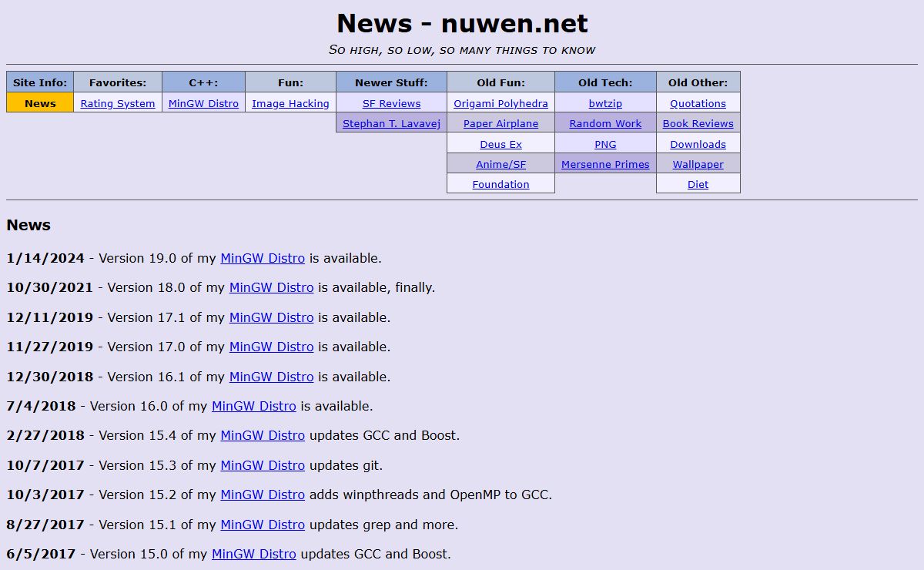Image resolution: width=924 pixels, height=570 pixels.
Task: Click the News section heading
Action: [x=28, y=225]
